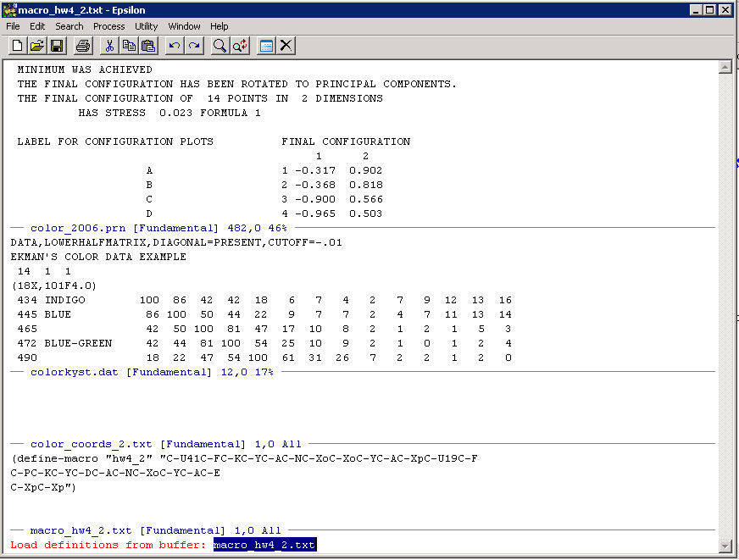Click the macro_hw4_2.txt buffer name input
This screenshot has width=739, height=560.
click(264, 545)
